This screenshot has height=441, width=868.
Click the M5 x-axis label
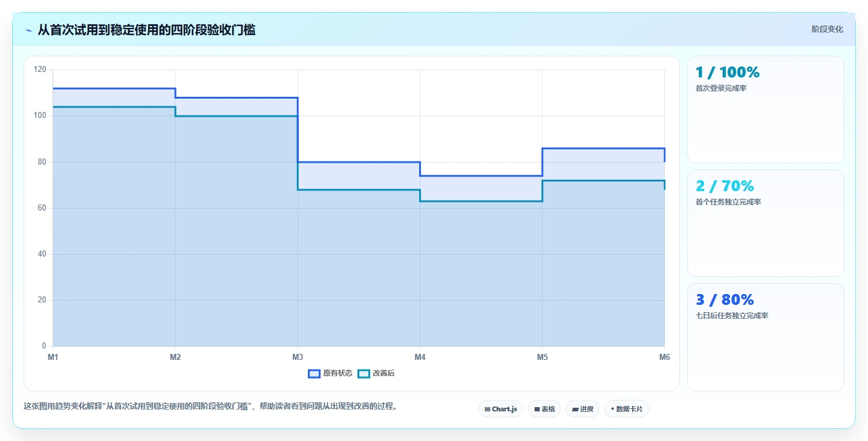pos(543,358)
